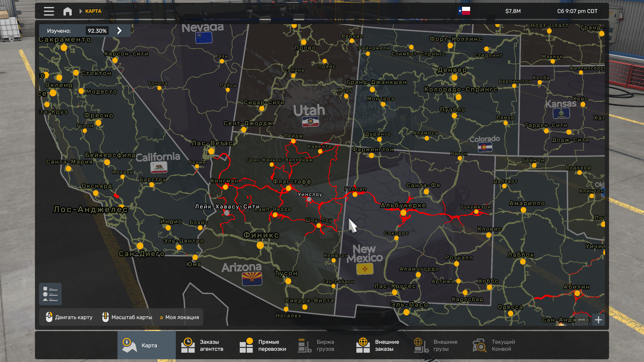The width and height of the screenshot is (644, 362).
Task: Click the California state flag marker
Action: (159, 167)
